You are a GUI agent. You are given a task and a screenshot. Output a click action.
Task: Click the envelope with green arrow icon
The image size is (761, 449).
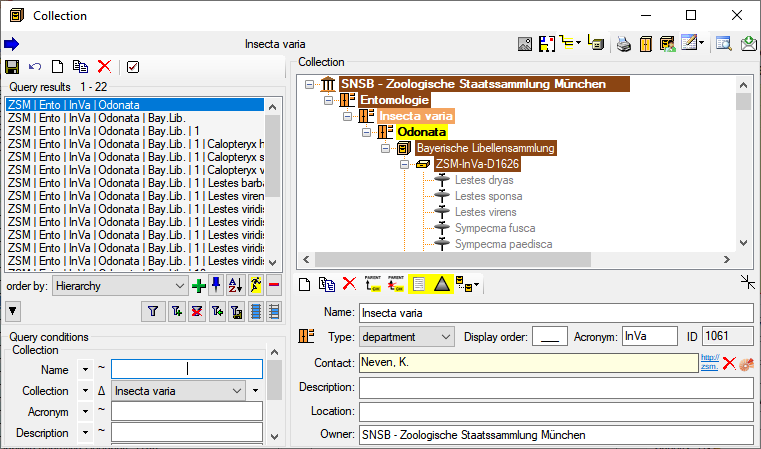(749, 44)
